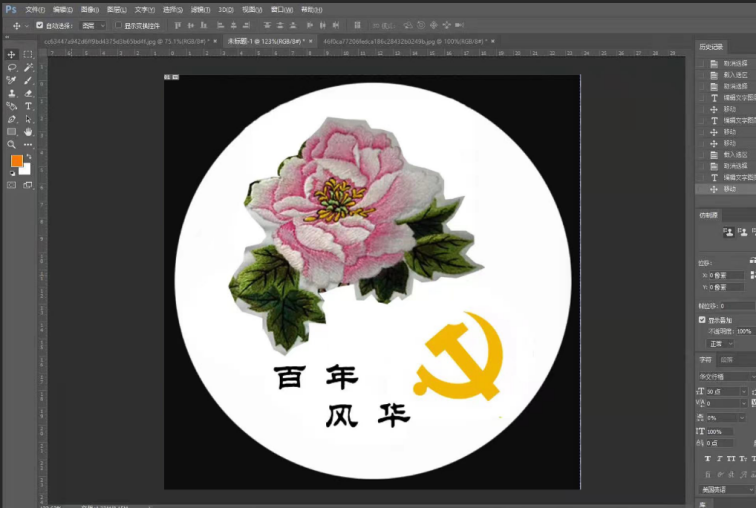Pick the Lasso tool
756x508 pixels.
click(x=12, y=67)
